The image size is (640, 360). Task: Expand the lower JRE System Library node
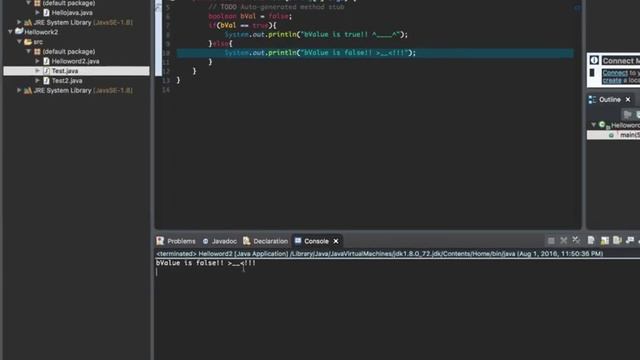pos(19,90)
